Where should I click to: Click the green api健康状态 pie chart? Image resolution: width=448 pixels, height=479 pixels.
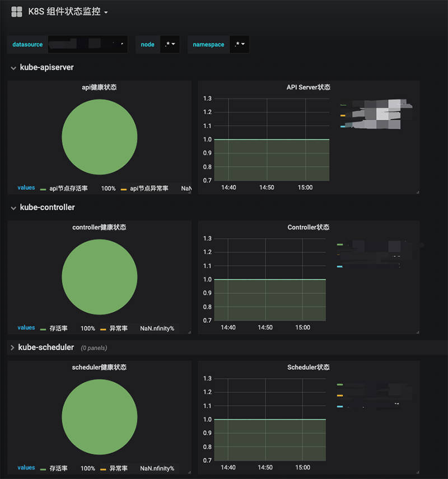[99, 137]
